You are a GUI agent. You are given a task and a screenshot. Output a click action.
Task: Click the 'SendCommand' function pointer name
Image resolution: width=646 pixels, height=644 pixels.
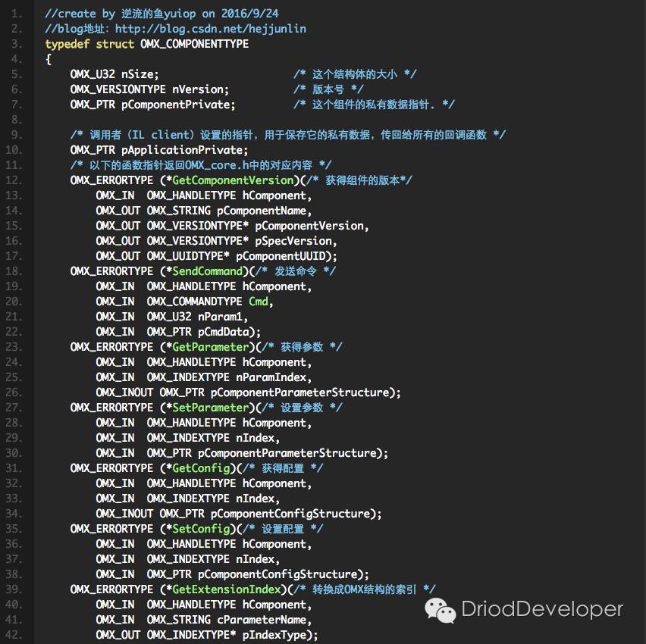(207, 271)
